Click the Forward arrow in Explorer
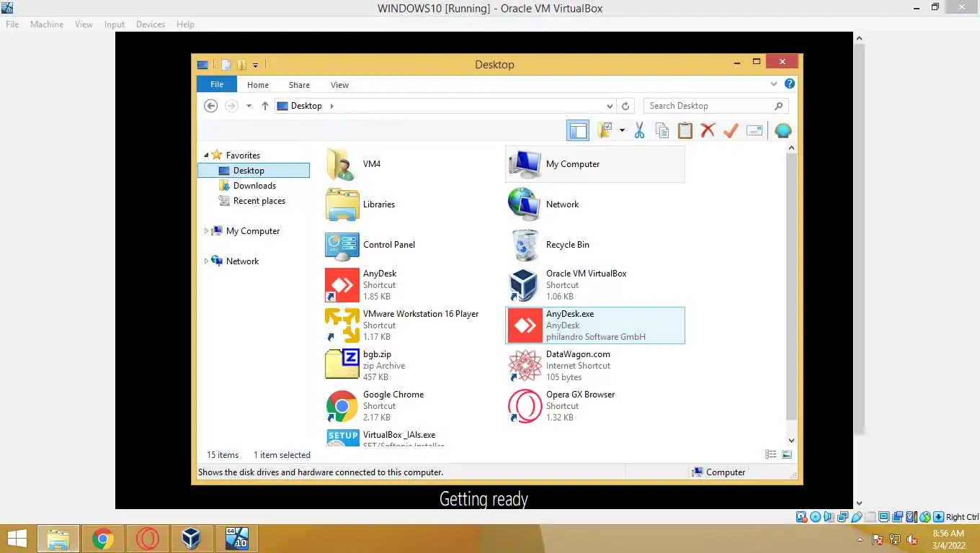This screenshot has width=980, height=553. click(231, 106)
